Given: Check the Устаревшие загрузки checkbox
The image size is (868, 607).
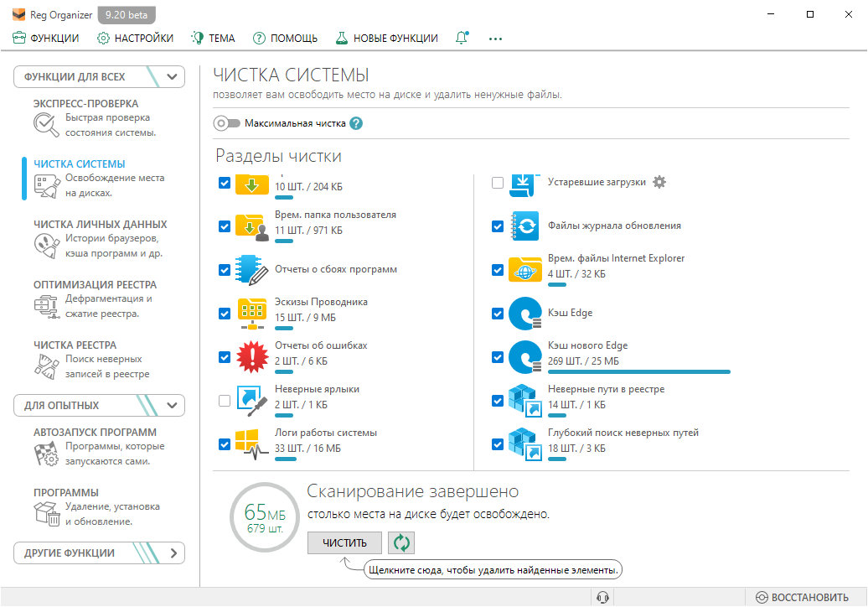Looking at the screenshot, I should 499,183.
